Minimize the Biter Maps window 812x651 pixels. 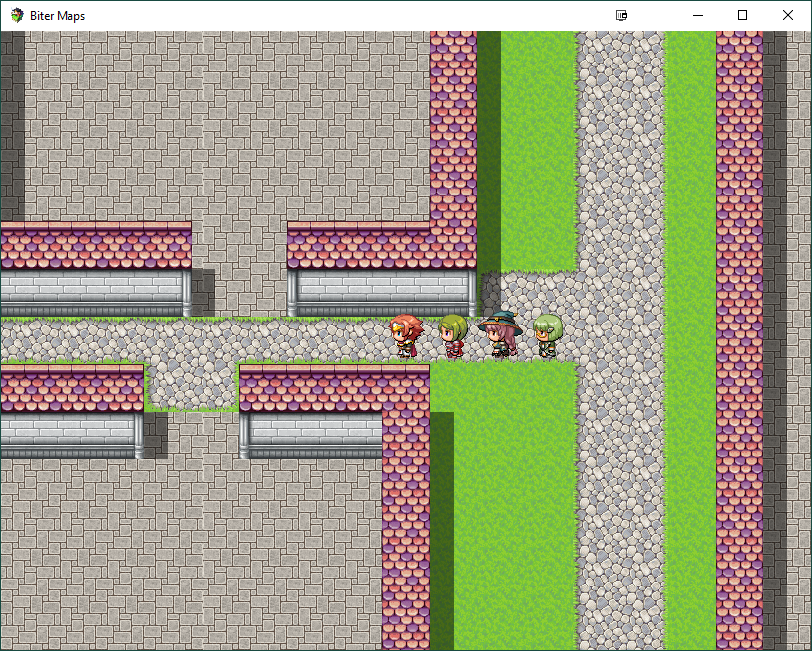coord(698,16)
